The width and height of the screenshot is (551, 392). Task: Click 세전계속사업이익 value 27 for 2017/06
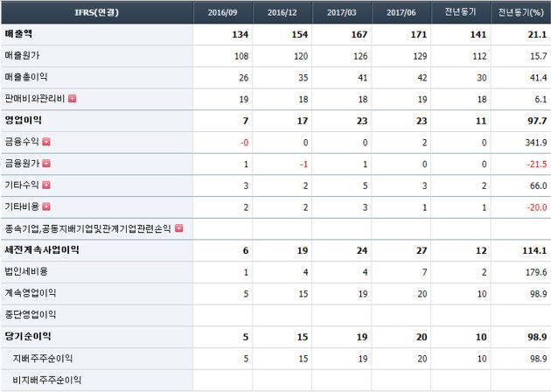[x=422, y=250]
